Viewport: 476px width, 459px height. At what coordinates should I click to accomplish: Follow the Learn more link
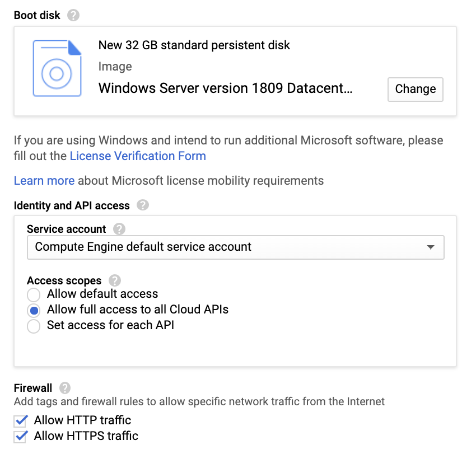(44, 181)
